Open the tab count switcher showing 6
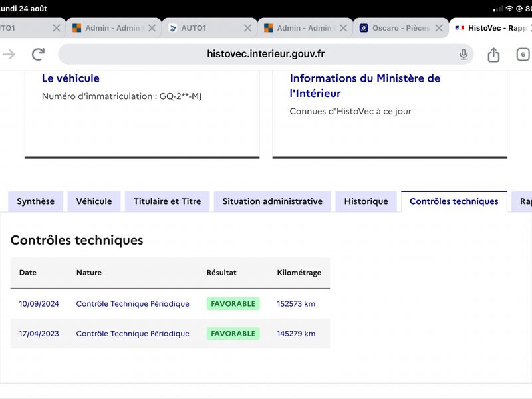 coord(523,55)
